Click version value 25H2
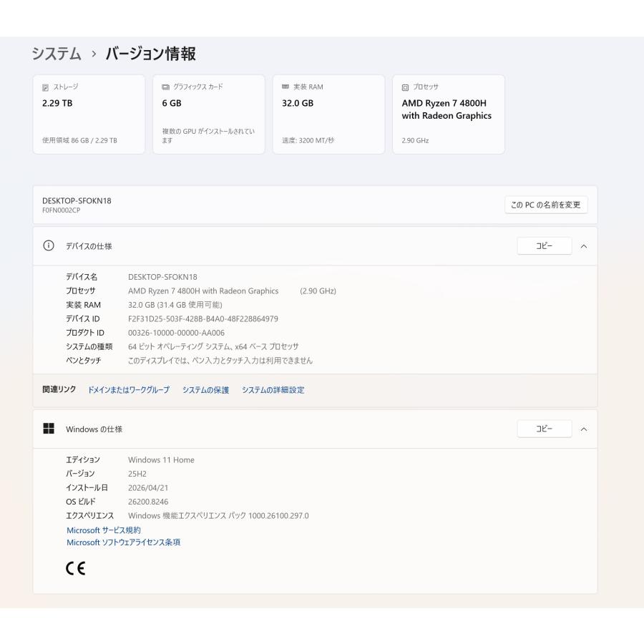 tap(137, 474)
